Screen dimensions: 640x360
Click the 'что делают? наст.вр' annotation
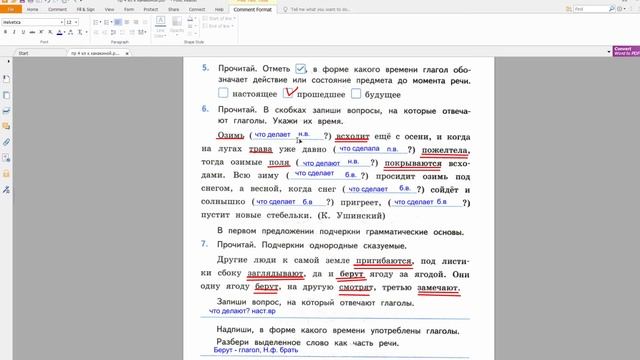pyautogui.click(x=242, y=311)
